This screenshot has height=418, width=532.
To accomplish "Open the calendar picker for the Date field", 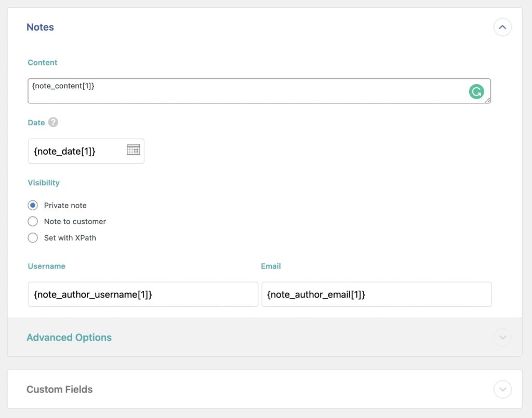I will tap(134, 150).
